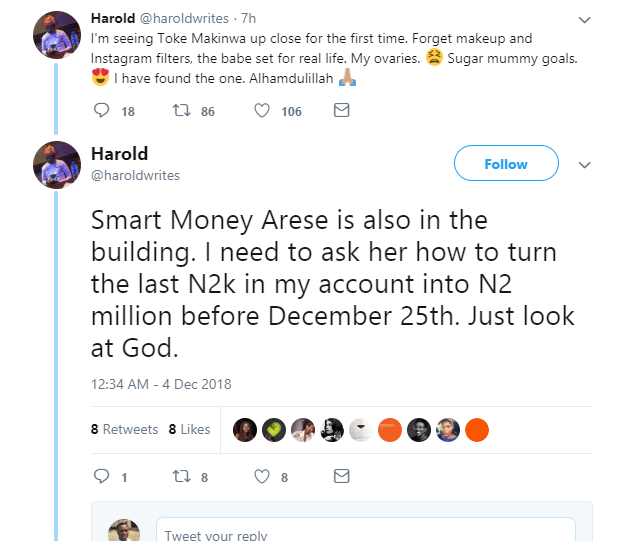Click the first liker's avatar thumbnail

pyautogui.click(x=245, y=429)
